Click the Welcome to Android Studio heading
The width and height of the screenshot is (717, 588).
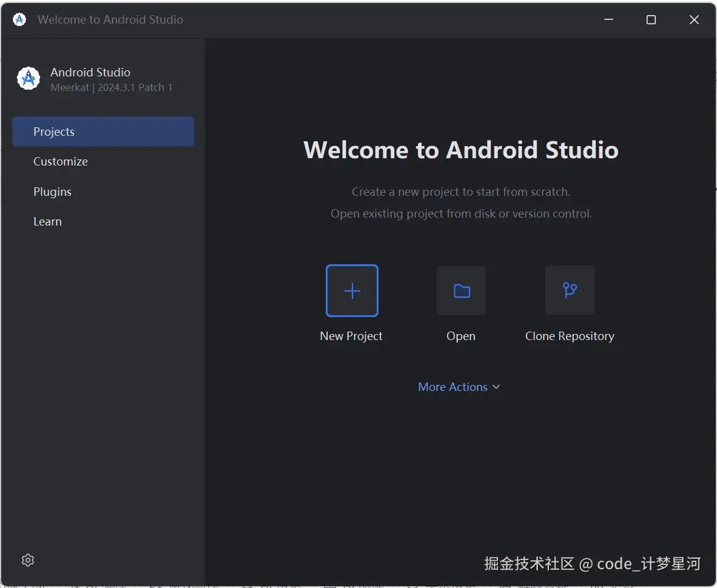tap(461, 150)
